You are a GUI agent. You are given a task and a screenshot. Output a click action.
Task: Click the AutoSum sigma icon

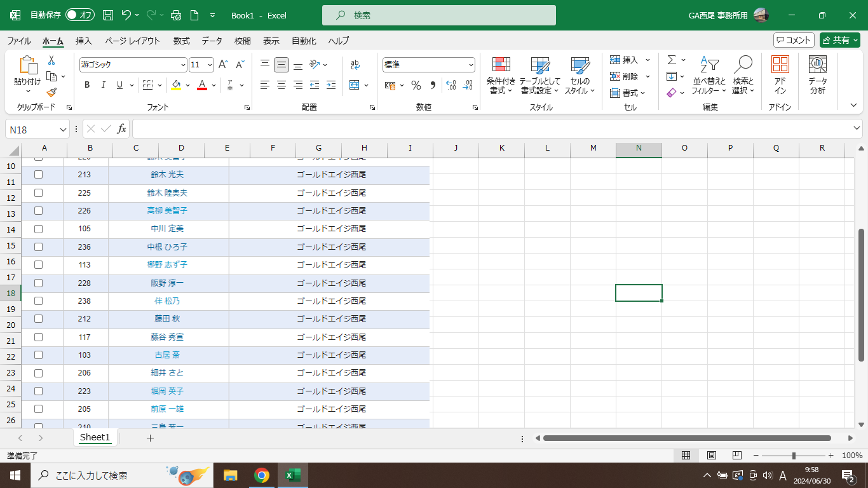point(672,60)
